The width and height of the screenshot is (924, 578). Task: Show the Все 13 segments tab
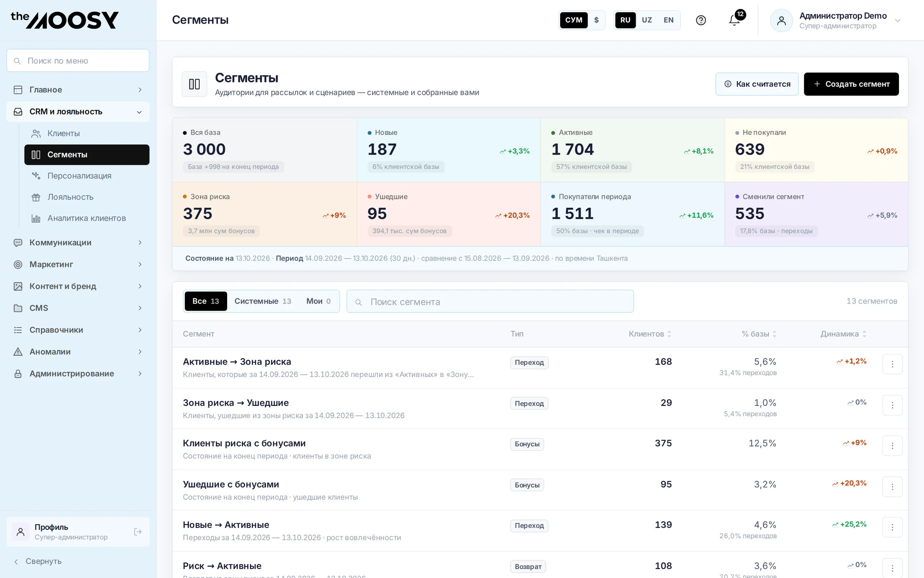[206, 301]
